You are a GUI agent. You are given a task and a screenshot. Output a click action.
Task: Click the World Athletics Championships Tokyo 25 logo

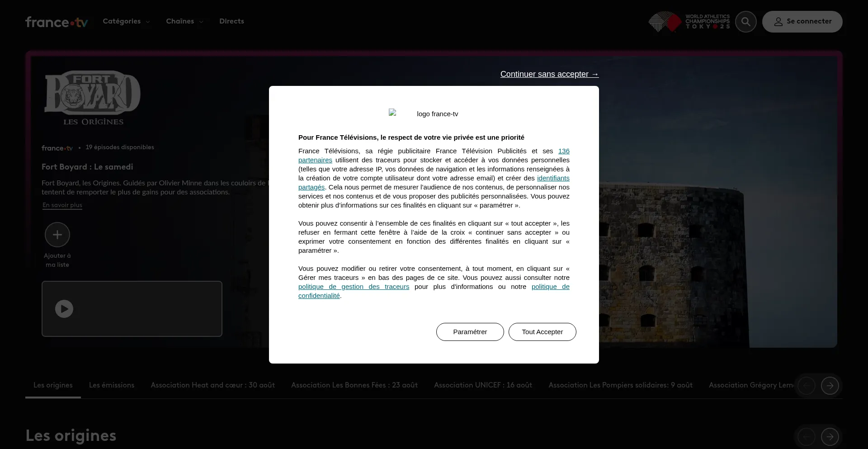(x=689, y=22)
